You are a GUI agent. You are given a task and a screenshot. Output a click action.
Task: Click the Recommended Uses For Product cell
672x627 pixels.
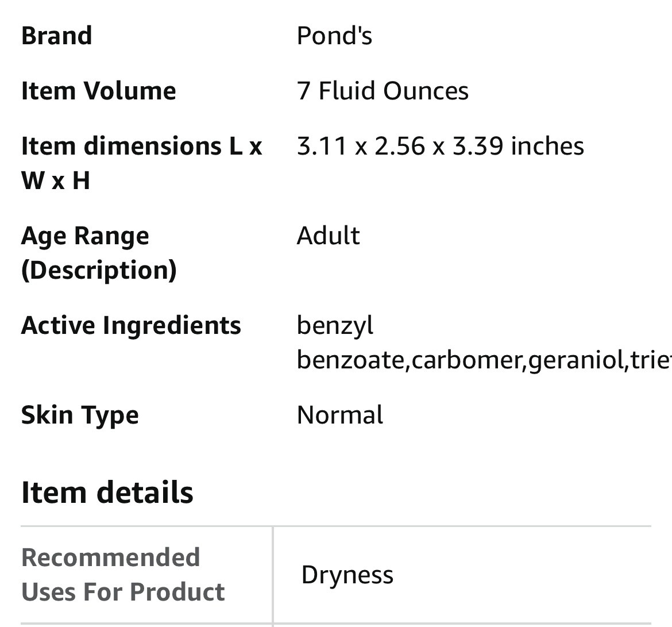123,575
